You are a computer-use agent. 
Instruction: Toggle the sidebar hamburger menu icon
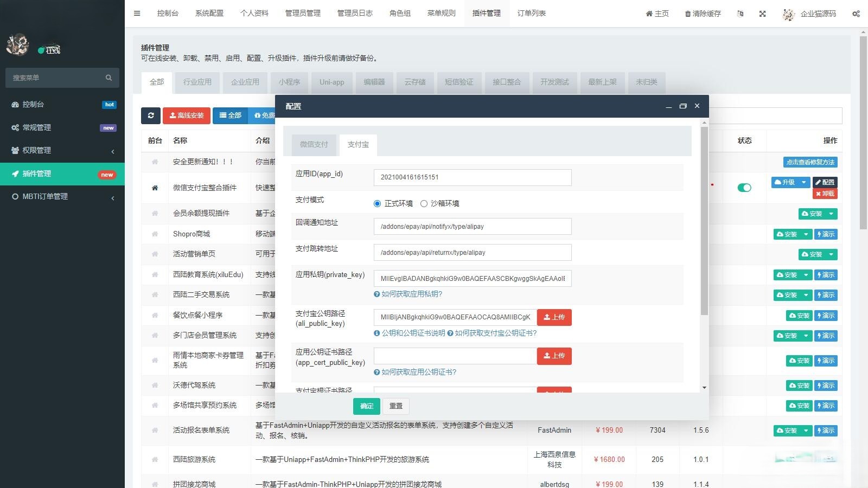[x=137, y=14]
